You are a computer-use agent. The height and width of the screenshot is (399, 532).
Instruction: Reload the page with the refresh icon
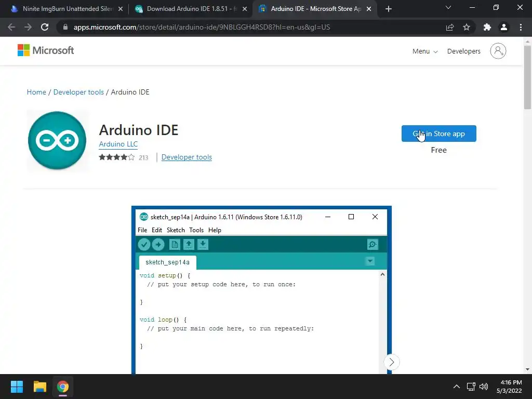(45, 27)
